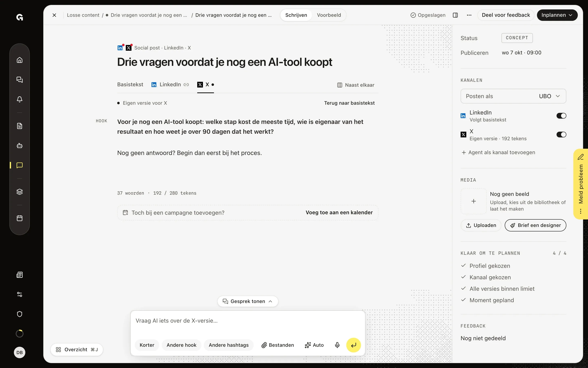Click the Korter suggestion chip
Image resolution: width=588 pixels, height=368 pixels.
click(x=147, y=345)
